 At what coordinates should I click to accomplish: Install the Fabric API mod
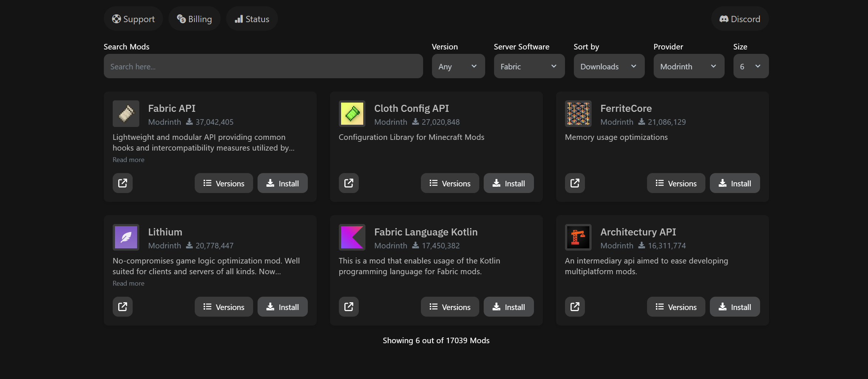(283, 183)
